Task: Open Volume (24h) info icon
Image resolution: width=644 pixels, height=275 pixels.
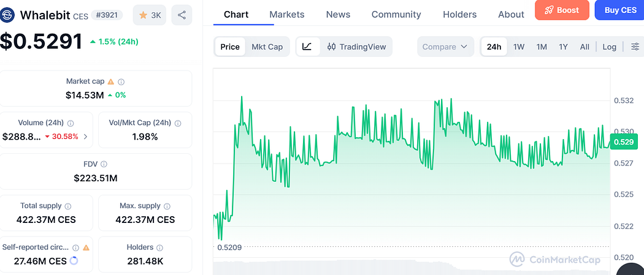Action: click(71, 123)
